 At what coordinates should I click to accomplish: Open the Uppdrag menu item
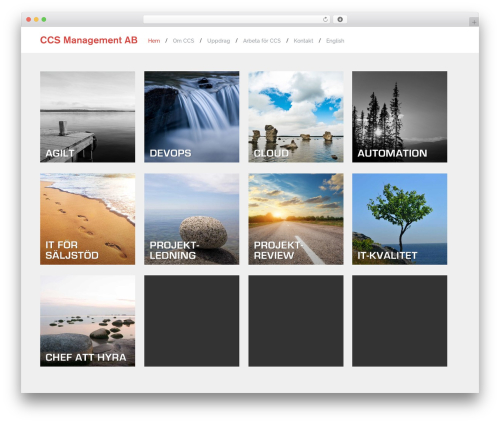tap(218, 41)
